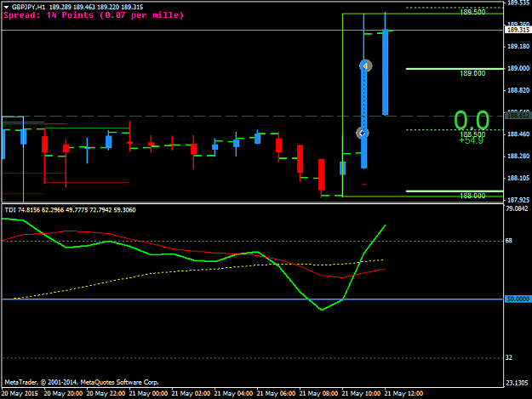
Task: Click the 21 May 08:00 time label
Action: point(318,394)
